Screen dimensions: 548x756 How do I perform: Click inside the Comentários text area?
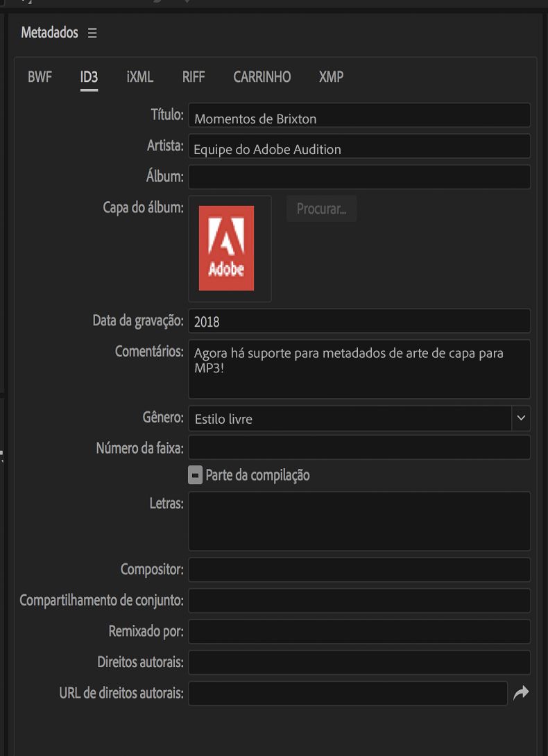tap(359, 369)
